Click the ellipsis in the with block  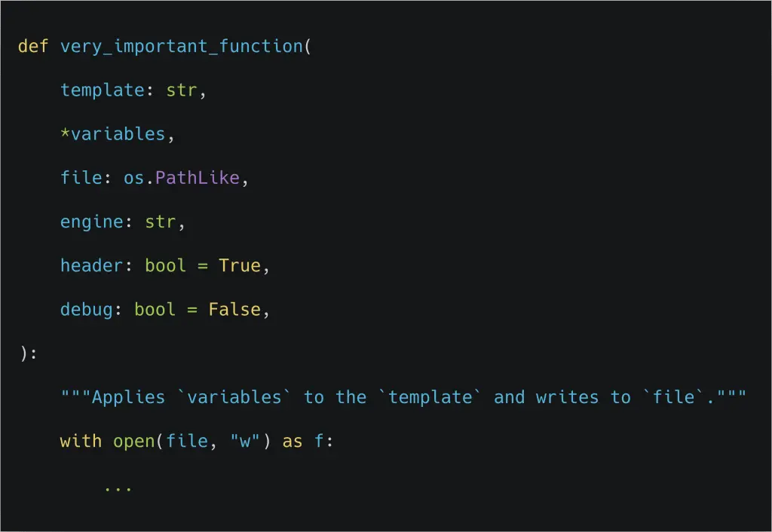point(118,486)
